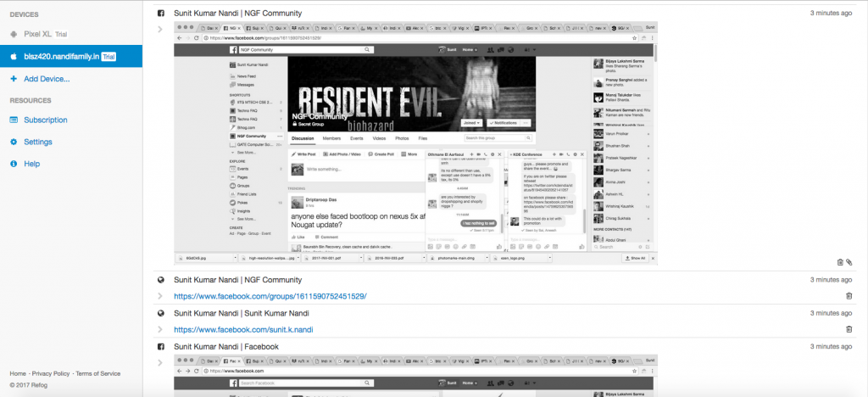Expand the NGF Community screenshot entry chevron

coord(160,30)
